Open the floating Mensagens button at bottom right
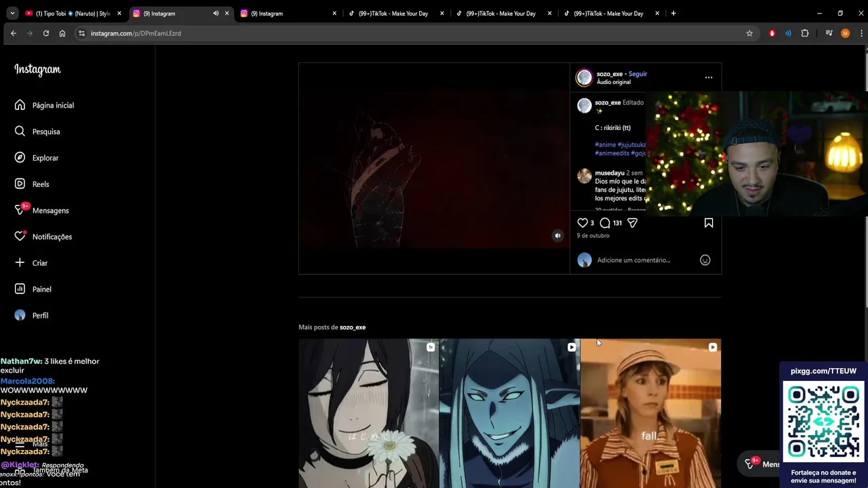 point(758,464)
